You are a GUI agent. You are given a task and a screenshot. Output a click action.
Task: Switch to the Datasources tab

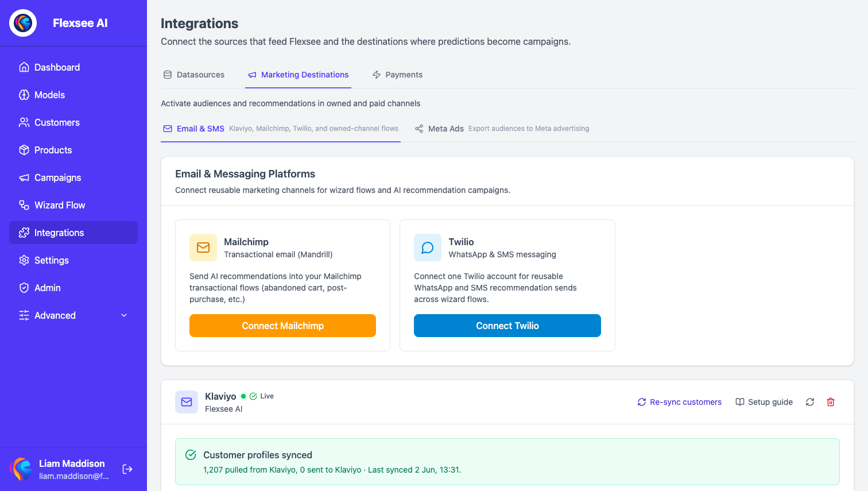coord(194,75)
